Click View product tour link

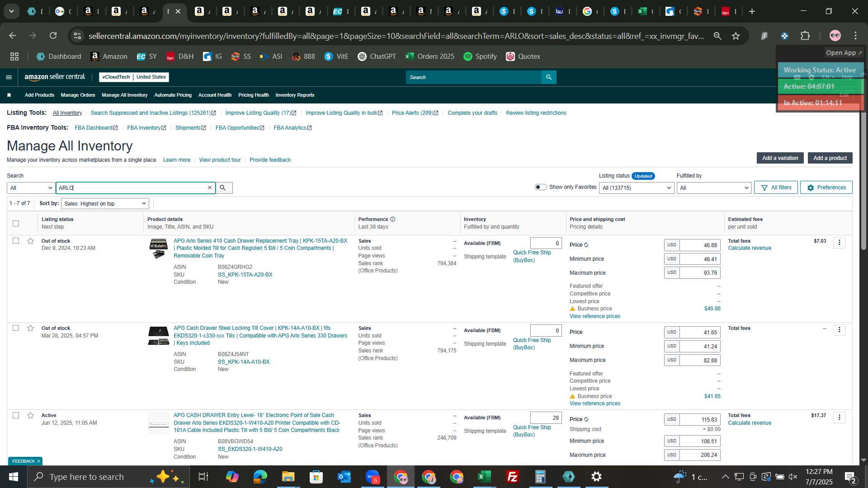click(220, 160)
